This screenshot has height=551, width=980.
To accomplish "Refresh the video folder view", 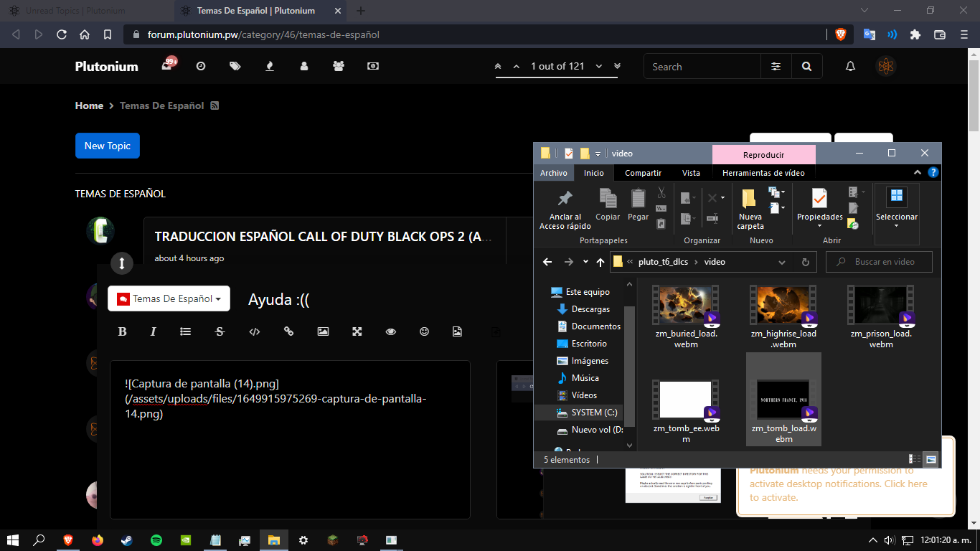I will (806, 262).
